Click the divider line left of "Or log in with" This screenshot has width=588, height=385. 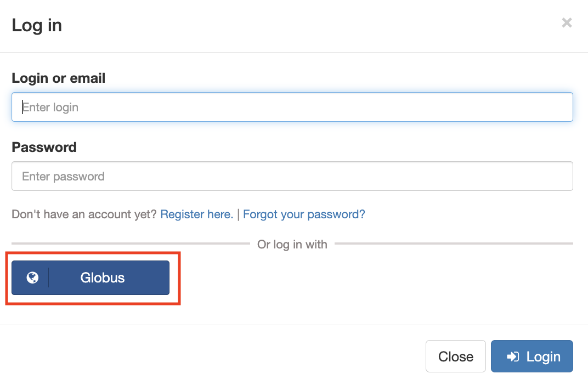pyautogui.click(x=131, y=244)
